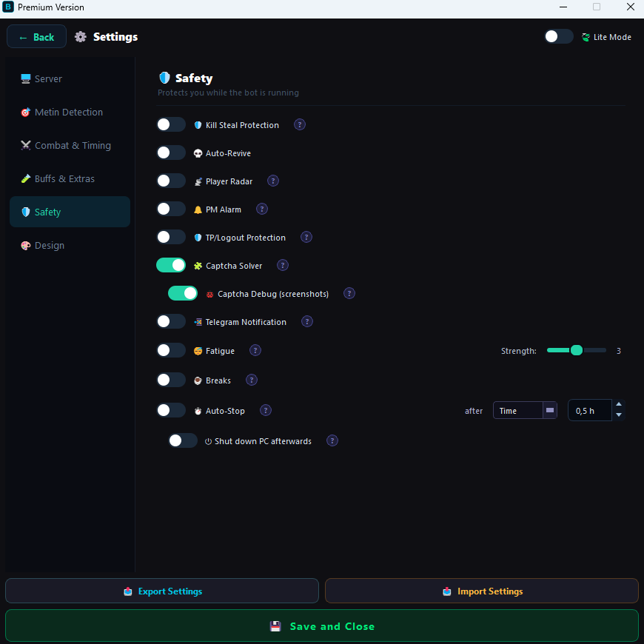Screen dimensions: 644x644
Task: Click the Settings gear icon in header
Action: point(81,37)
